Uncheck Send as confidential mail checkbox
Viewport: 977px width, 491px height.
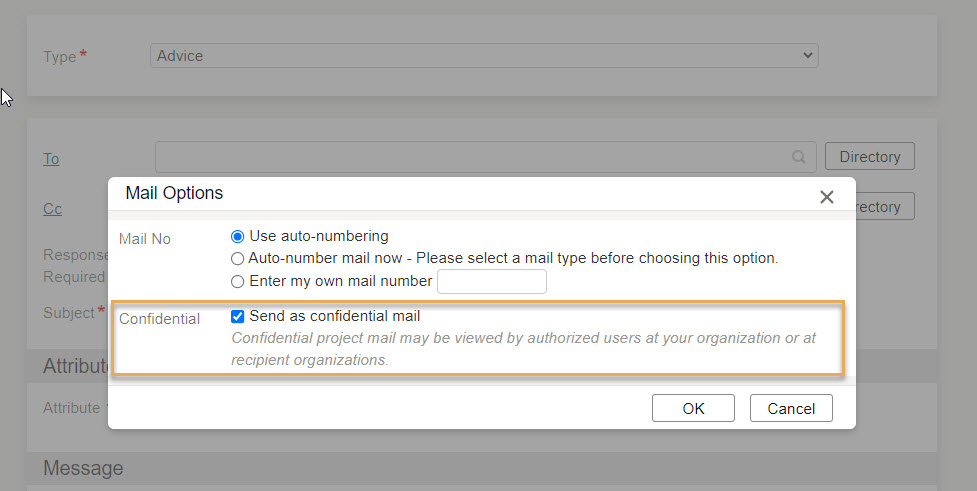pyautogui.click(x=237, y=317)
